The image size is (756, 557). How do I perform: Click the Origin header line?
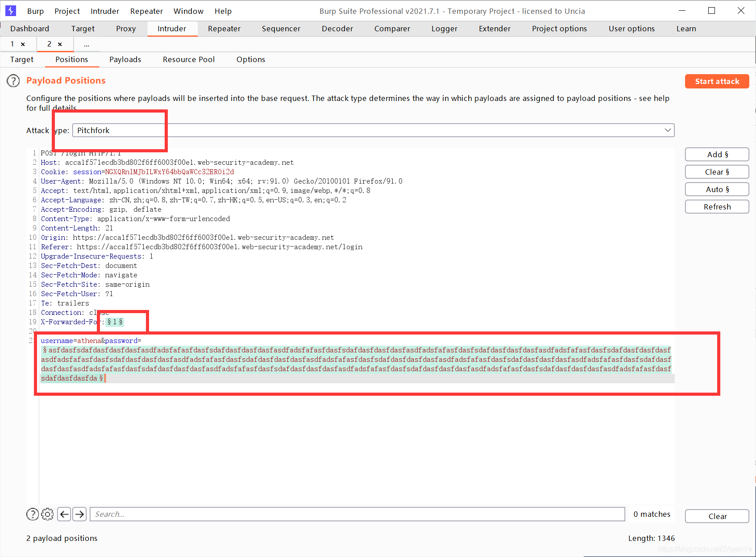187,238
